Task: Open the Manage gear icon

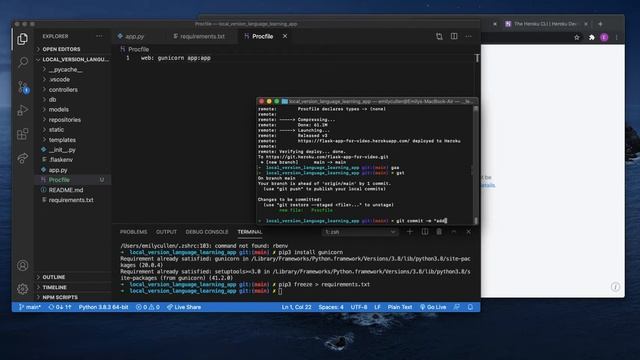Action: (22, 289)
